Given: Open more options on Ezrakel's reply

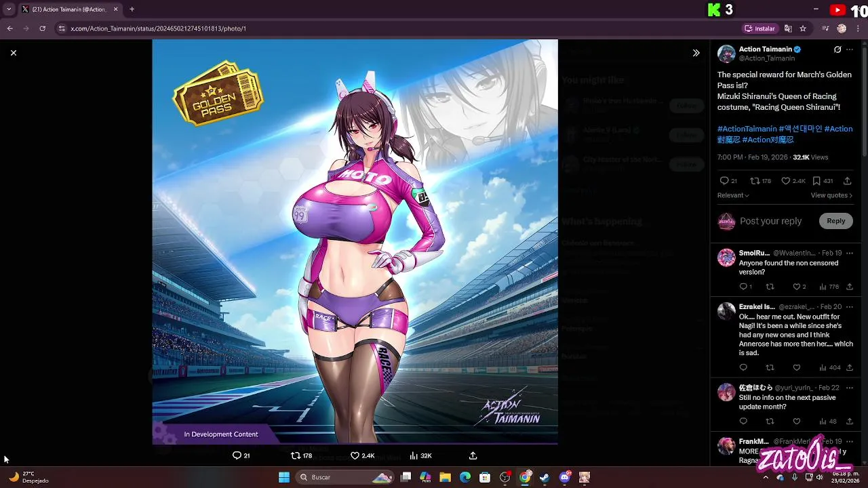Looking at the screenshot, I should click(x=850, y=306).
